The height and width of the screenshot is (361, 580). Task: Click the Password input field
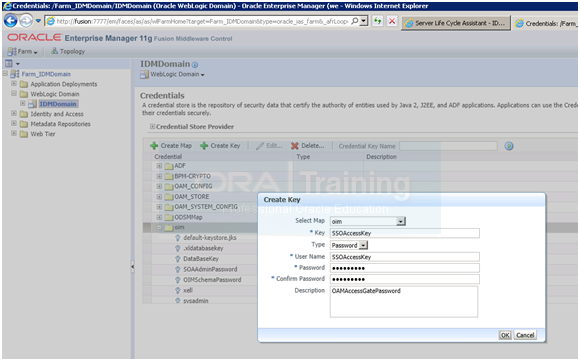[x=405, y=268]
